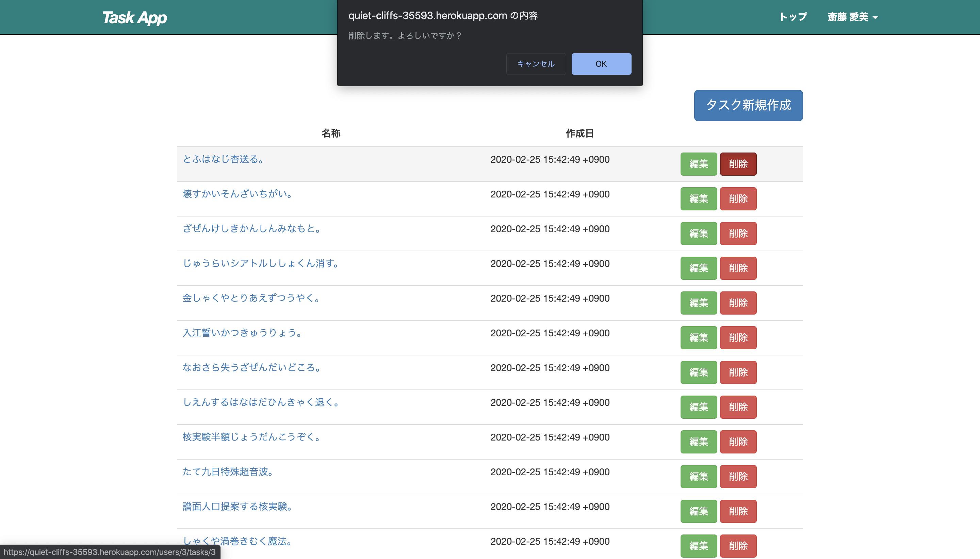This screenshot has height=559, width=980.
Task: Open task たて九日特殊超音波。
Action: pyautogui.click(x=228, y=472)
